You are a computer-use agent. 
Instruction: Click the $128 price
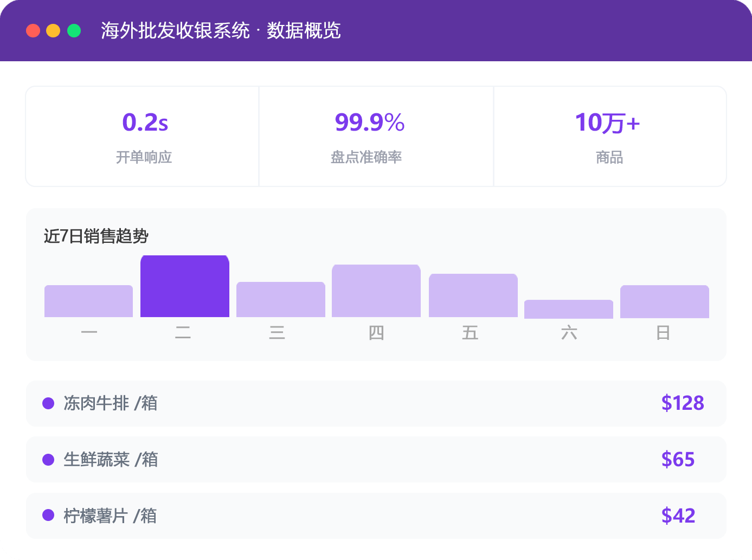(683, 403)
